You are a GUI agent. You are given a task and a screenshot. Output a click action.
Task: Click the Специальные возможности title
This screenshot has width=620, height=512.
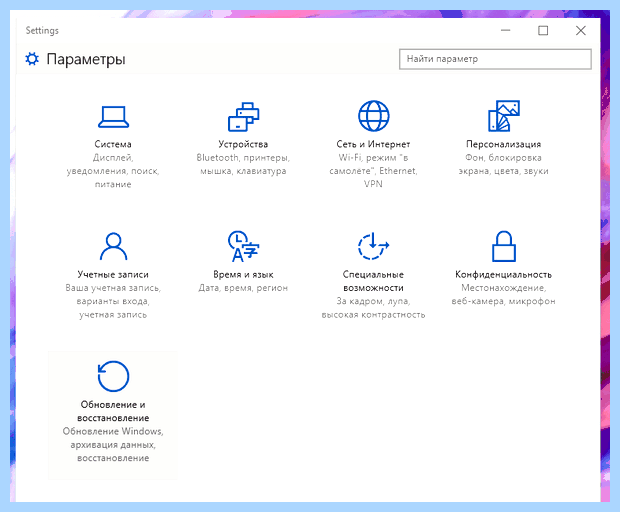tap(373, 281)
